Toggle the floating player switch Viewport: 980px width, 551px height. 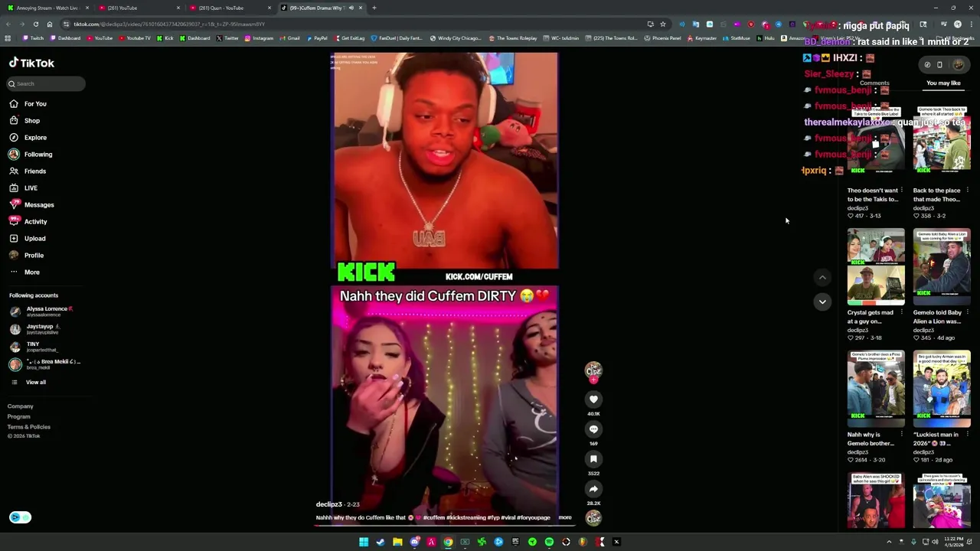[x=20, y=517]
